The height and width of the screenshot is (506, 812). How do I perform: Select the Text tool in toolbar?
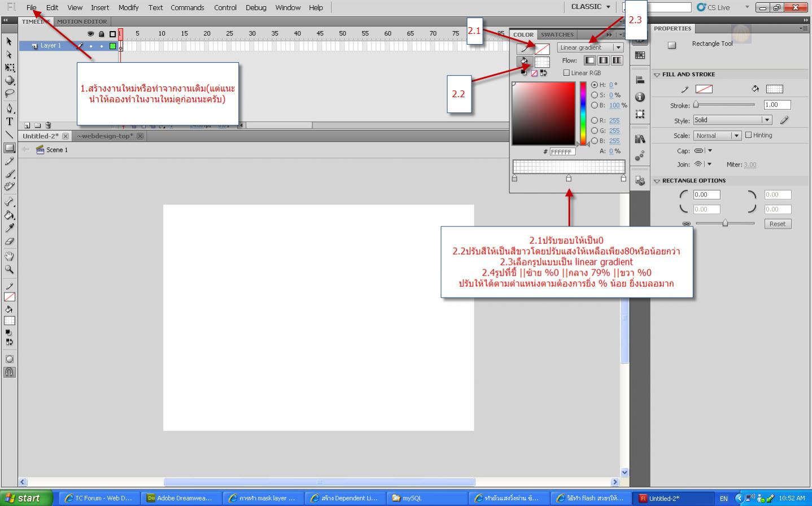(x=9, y=121)
